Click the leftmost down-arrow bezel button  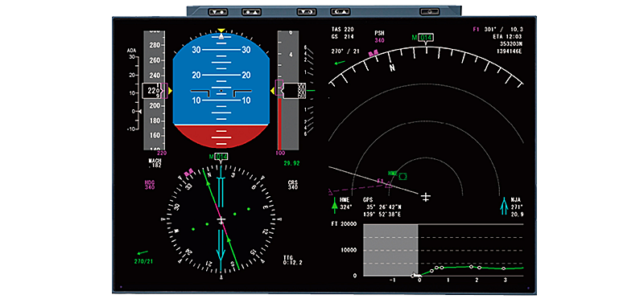point(217,12)
